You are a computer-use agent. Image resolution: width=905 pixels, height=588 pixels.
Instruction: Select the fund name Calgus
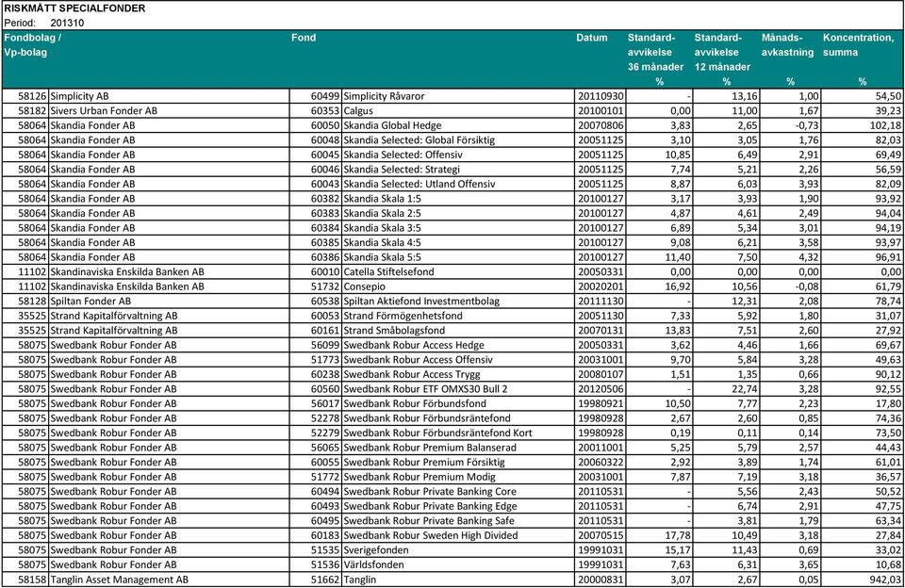pyautogui.click(x=358, y=111)
